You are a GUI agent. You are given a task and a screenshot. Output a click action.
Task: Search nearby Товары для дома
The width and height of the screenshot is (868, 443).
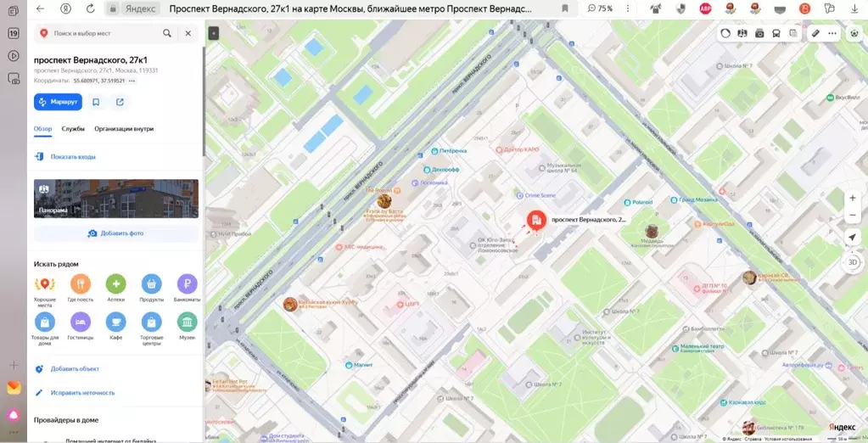coord(45,328)
